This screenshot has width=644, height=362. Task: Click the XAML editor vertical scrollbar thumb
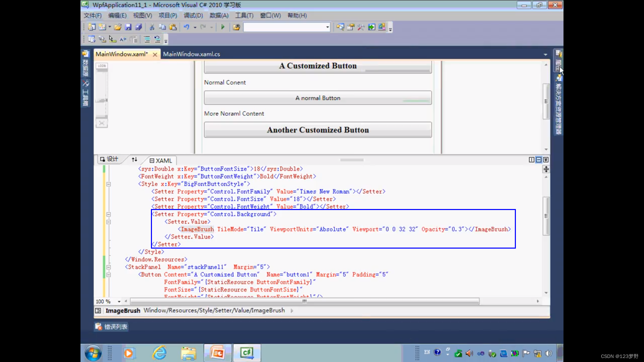[546, 216]
